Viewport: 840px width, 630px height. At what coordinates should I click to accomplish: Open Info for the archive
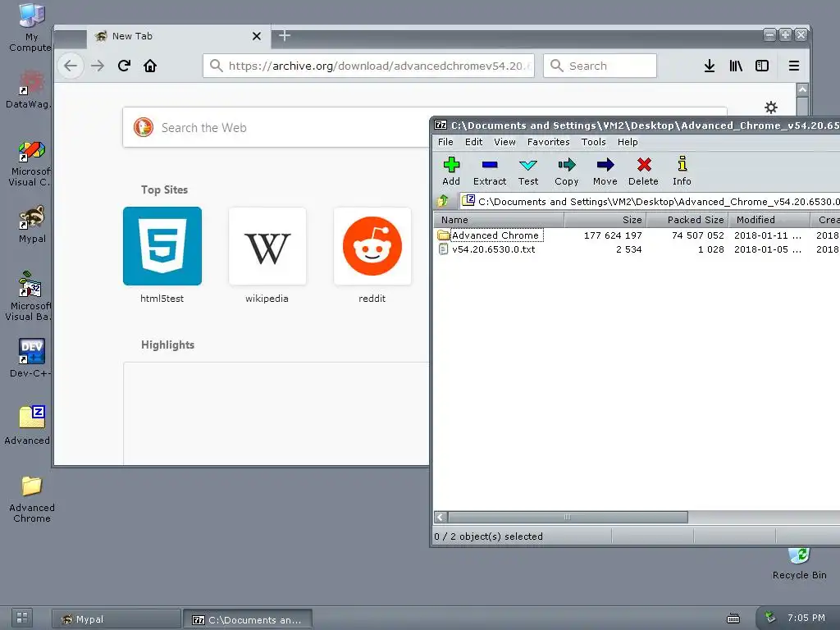(x=682, y=171)
